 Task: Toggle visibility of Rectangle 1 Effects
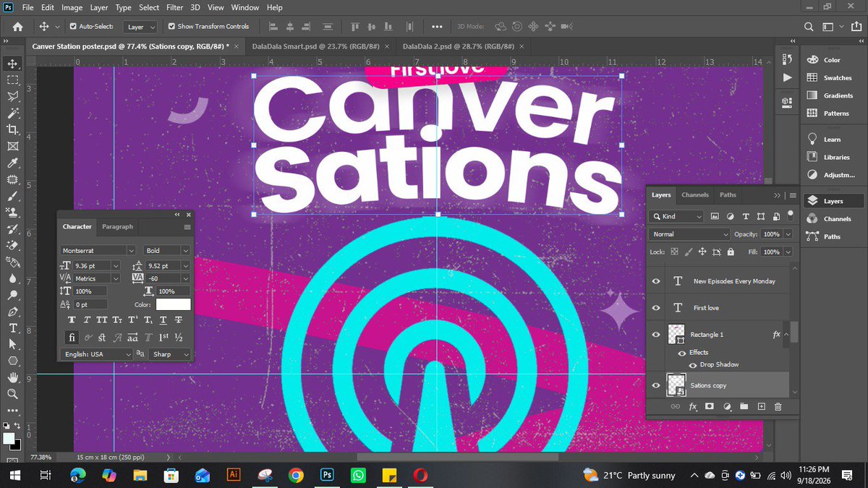point(681,353)
